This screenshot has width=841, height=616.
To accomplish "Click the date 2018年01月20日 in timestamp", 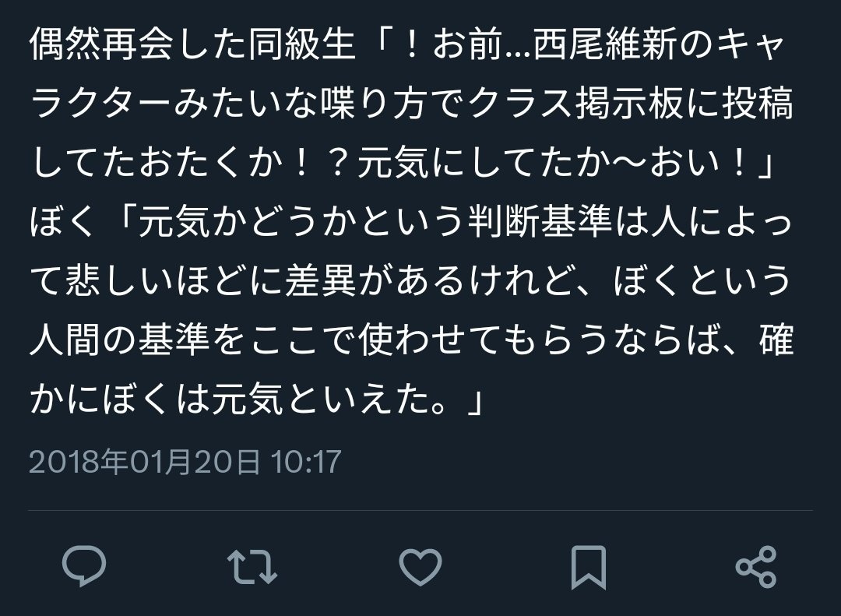I will (145, 462).
